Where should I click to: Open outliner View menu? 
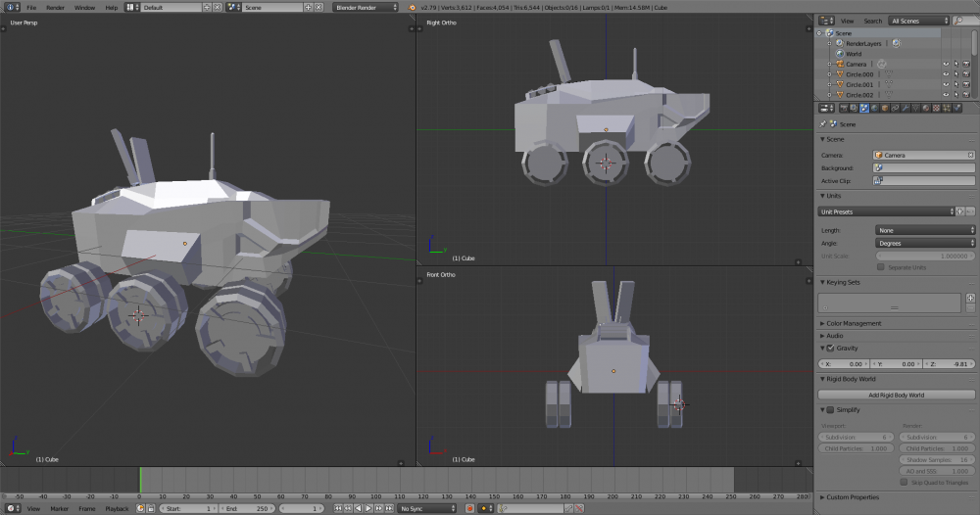(x=847, y=21)
